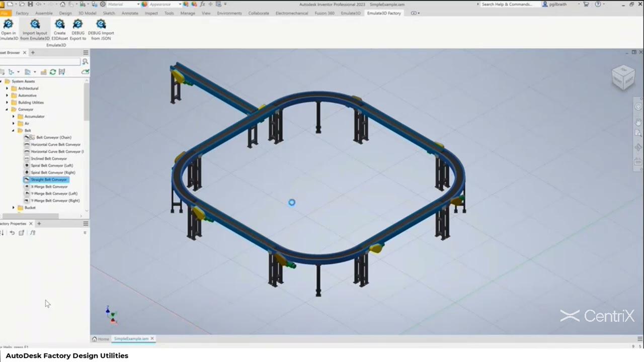
Task: Select Spiral Belt Conveyor (Left) asset
Action: (52, 165)
